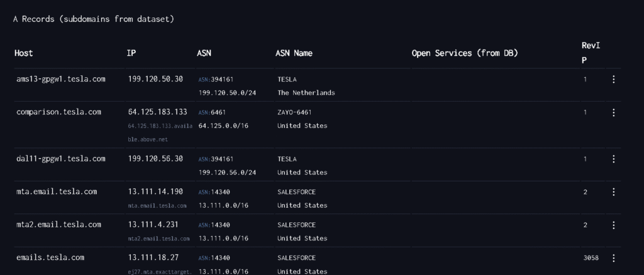
Task: Click RevIP count 1 for dal11-gpgw1.tesla.com
Action: [x=586, y=159]
